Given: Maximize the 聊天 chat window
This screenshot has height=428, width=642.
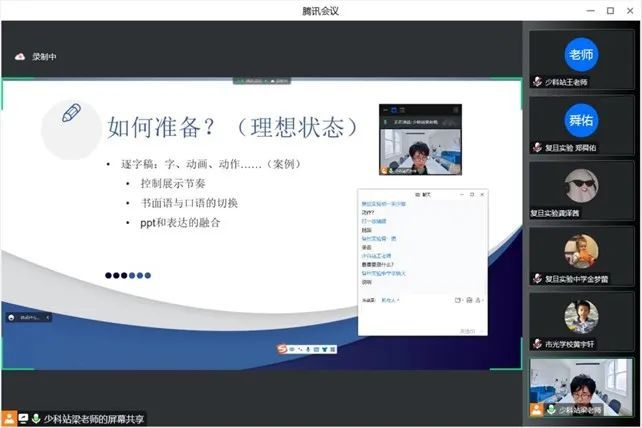Looking at the screenshot, I should tap(472, 195).
